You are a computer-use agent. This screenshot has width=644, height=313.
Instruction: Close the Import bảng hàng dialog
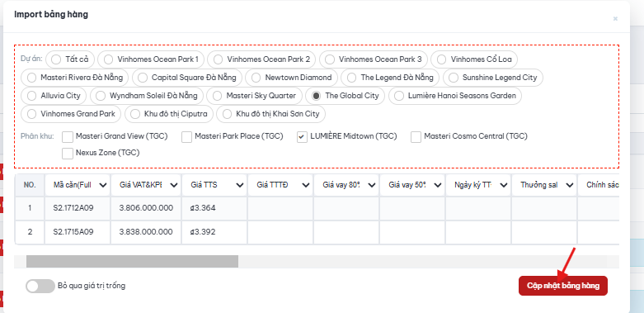[615, 18]
